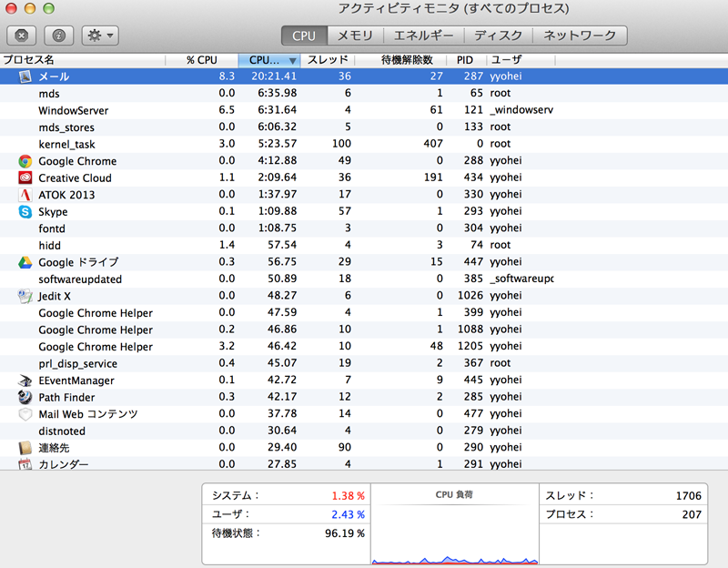Switch to the メモリ tab
Image resolution: width=728 pixels, height=568 pixels.
pos(355,35)
